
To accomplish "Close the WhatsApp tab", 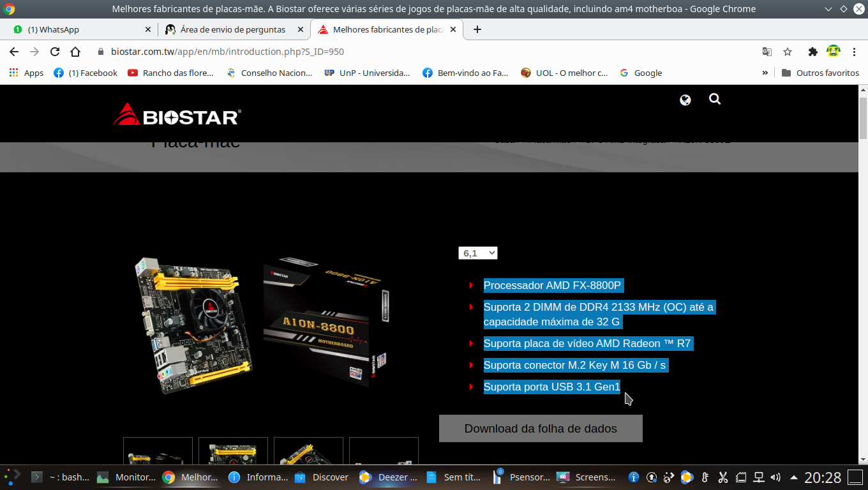I will coord(148,29).
